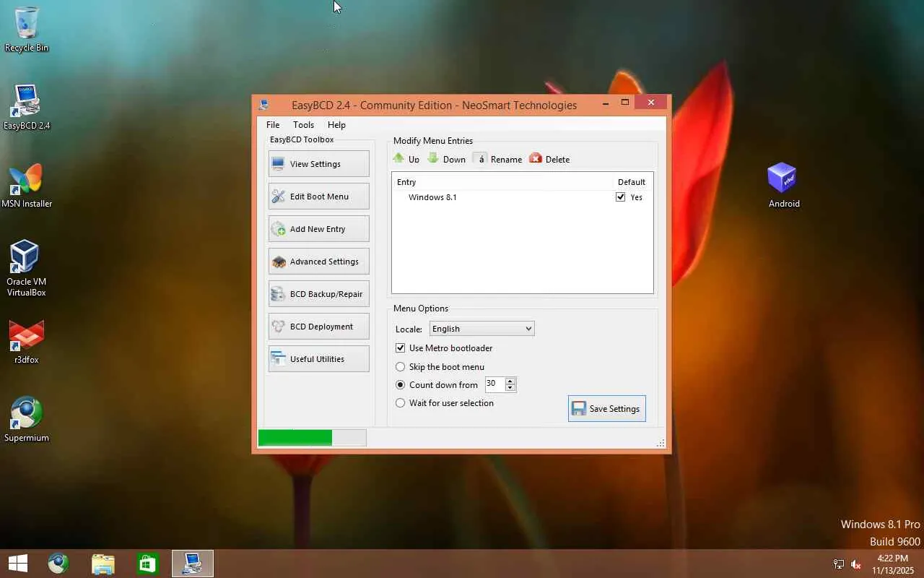Screen dimensions: 924x578
Task: Click the window resize grip corner
Action: click(x=661, y=443)
